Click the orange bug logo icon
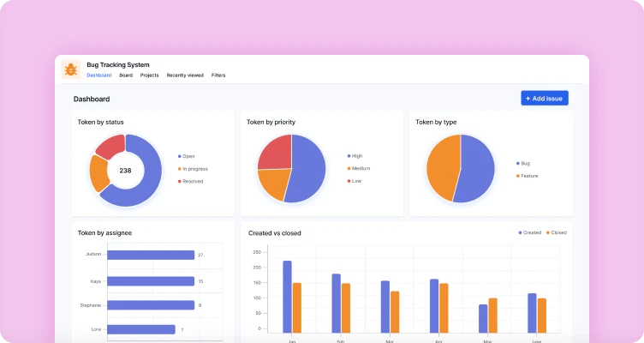The height and width of the screenshot is (343, 644). (70, 69)
